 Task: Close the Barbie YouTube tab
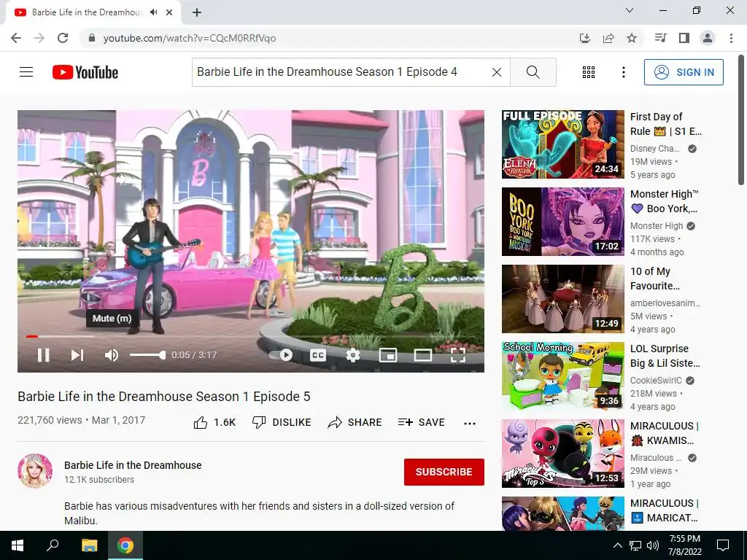(169, 12)
